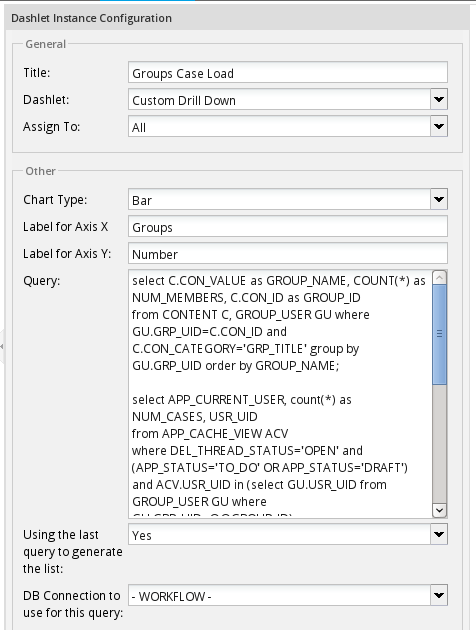Viewport: 476px width, 630px height.
Task: Click the Query scrollbar up arrow
Action: click(x=439, y=278)
